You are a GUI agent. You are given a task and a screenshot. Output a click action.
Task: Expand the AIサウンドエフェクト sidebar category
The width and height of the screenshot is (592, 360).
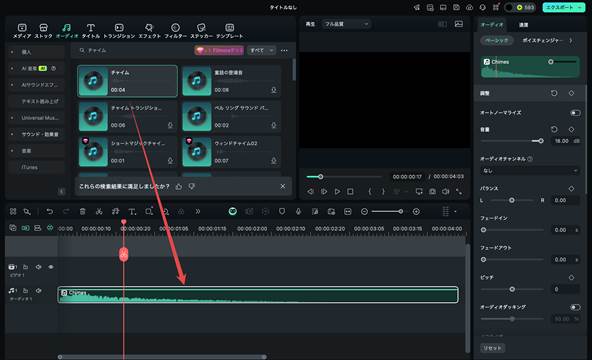pos(12,85)
